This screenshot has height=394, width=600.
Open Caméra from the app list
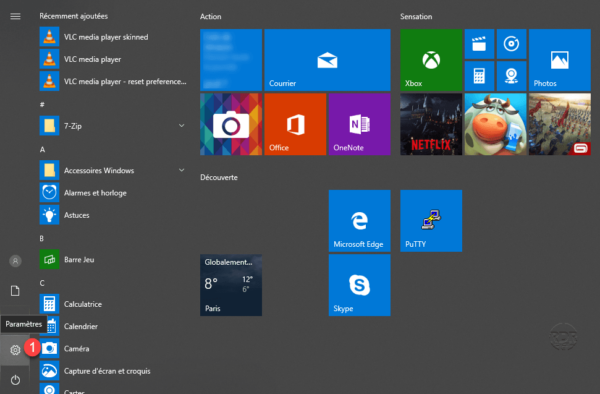(113, 348)
